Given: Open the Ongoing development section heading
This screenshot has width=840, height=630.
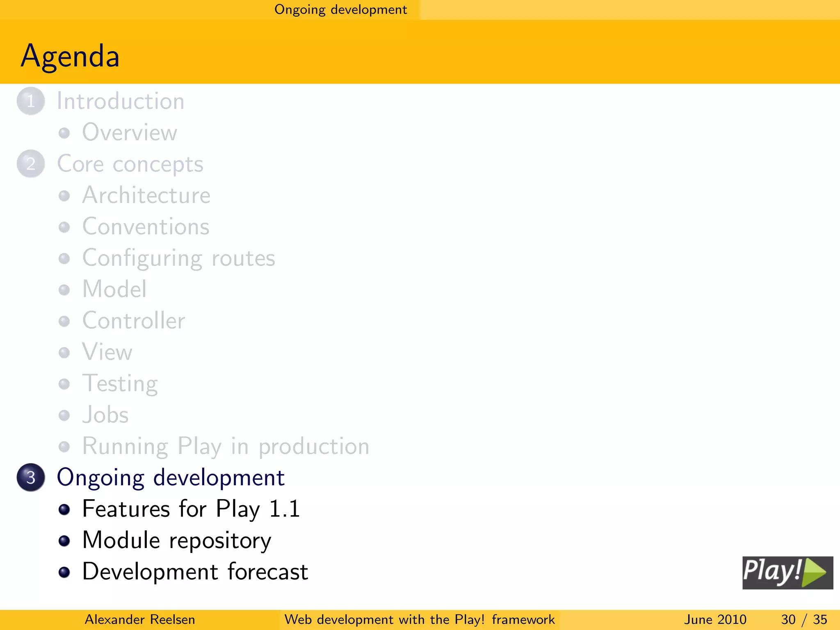Looking at the screenshot, I should (170, 478).
